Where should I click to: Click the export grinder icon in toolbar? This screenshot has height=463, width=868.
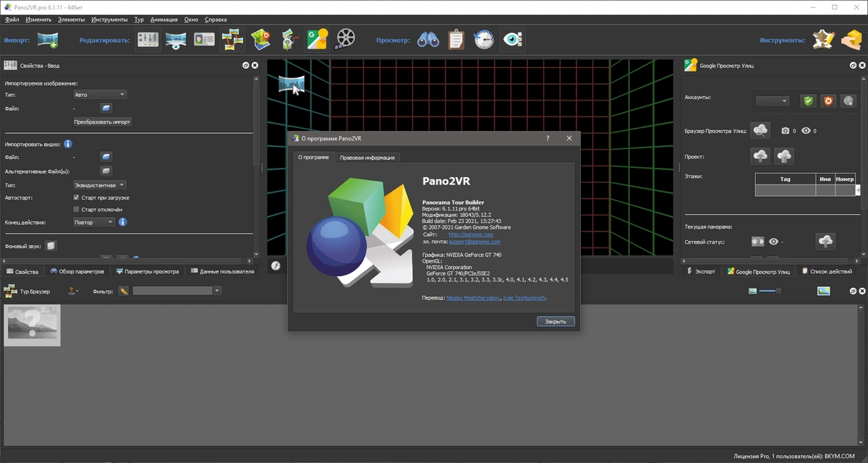[x=289, y=39]
